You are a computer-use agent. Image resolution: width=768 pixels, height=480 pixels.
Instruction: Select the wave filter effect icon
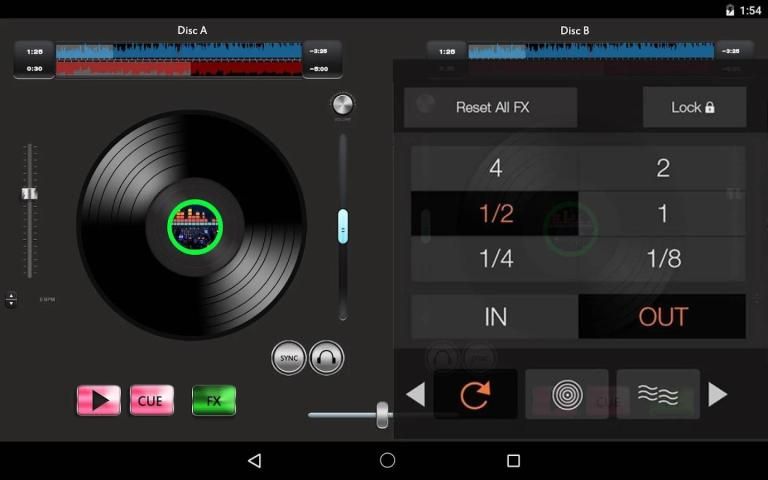click(x=657, y=395)
